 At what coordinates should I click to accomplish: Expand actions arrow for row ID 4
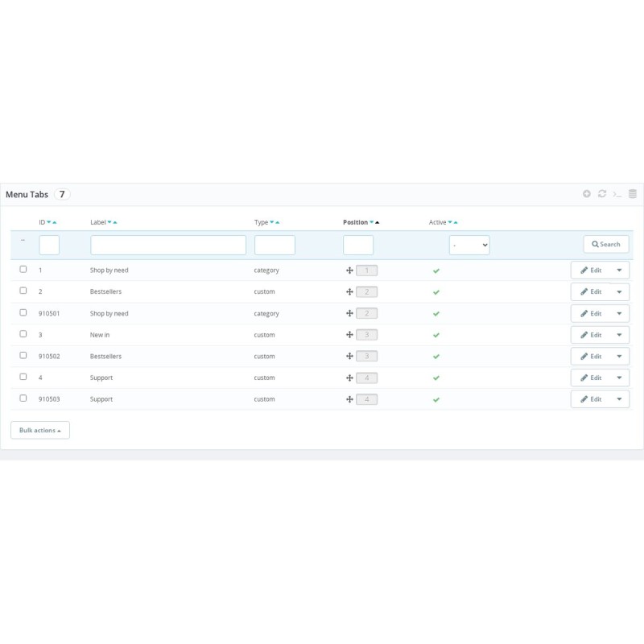(x=619, y=378)
